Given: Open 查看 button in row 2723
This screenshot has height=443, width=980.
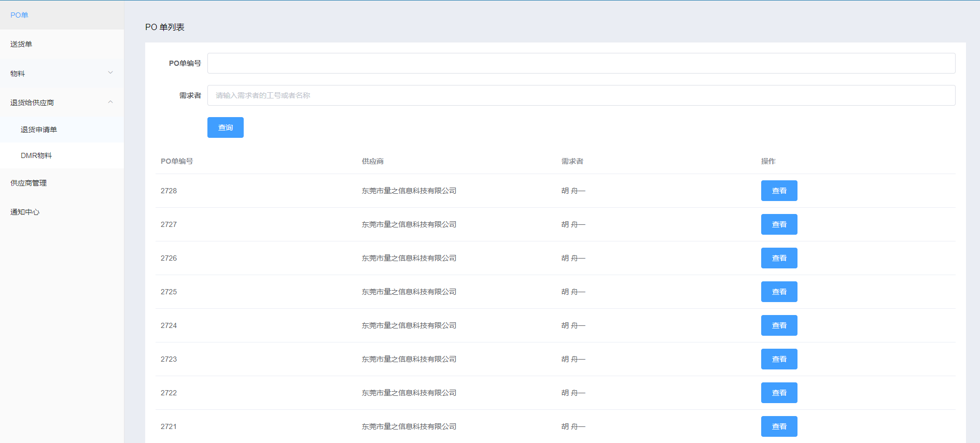Looking at the screenshot, I should point(779,359).
